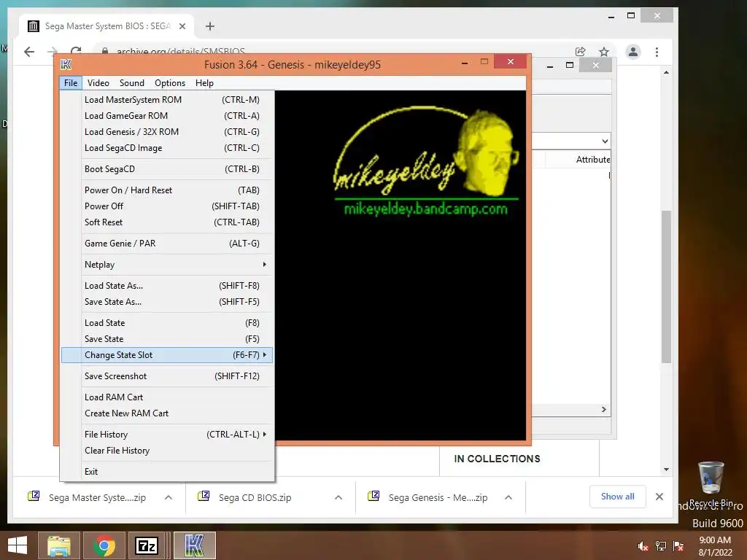Close the Sega Master System BIOS tab

pos(182,26)
